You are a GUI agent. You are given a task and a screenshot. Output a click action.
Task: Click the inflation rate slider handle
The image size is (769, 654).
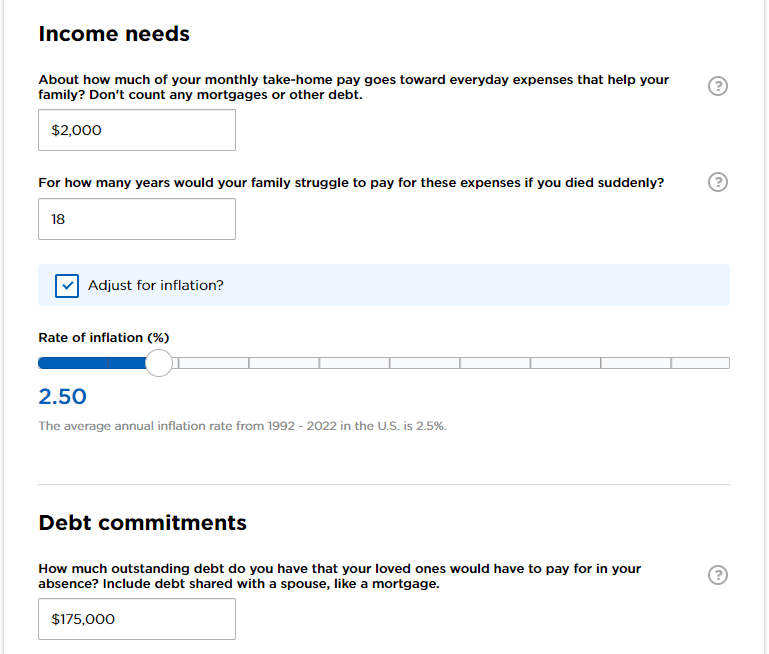[159, 363]
